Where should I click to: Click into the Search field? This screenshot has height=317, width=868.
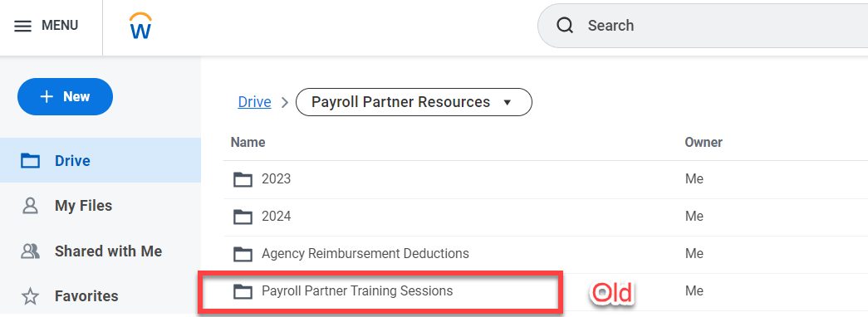pos(703,26)
